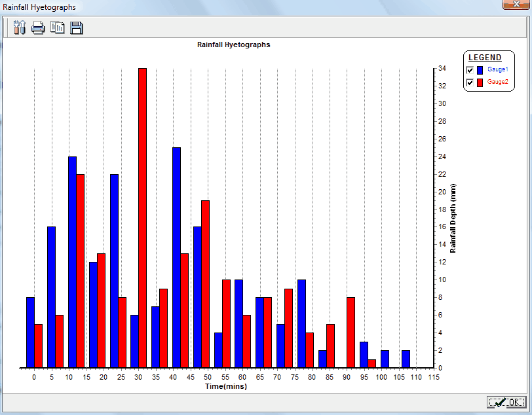Open the chart settings tools icon

19,27
